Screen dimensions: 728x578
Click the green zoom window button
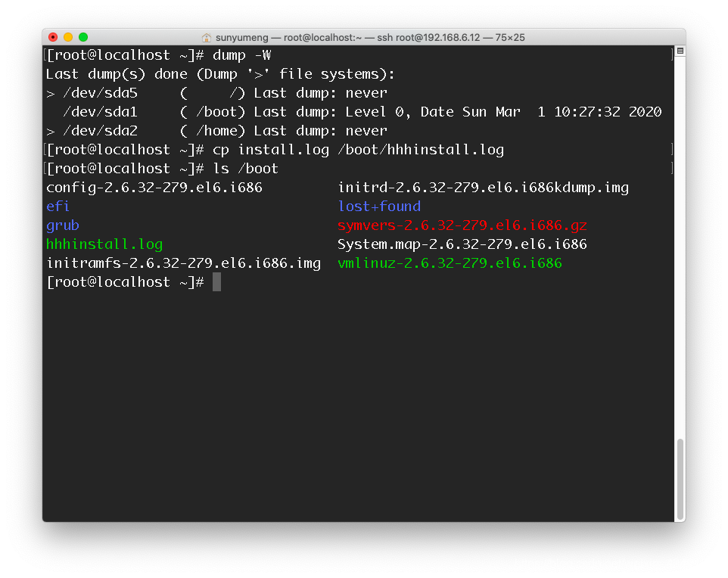click(x=83, y=37)
